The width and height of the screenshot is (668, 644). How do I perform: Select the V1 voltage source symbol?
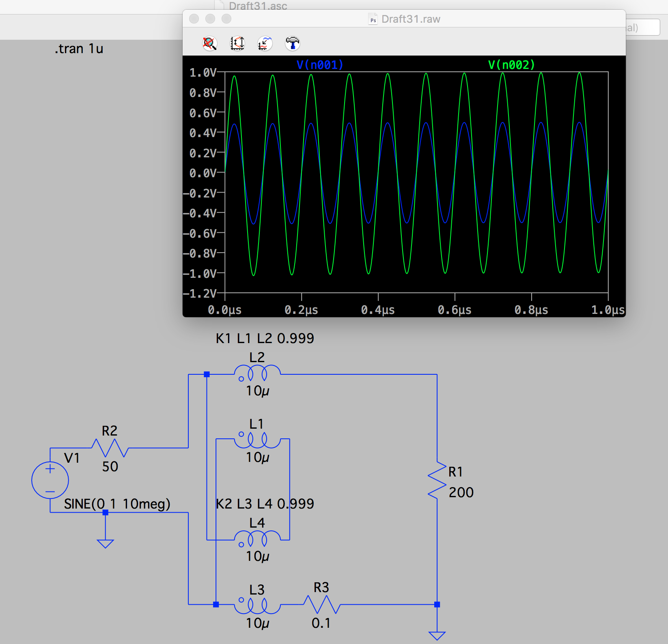tap(50, 480)
